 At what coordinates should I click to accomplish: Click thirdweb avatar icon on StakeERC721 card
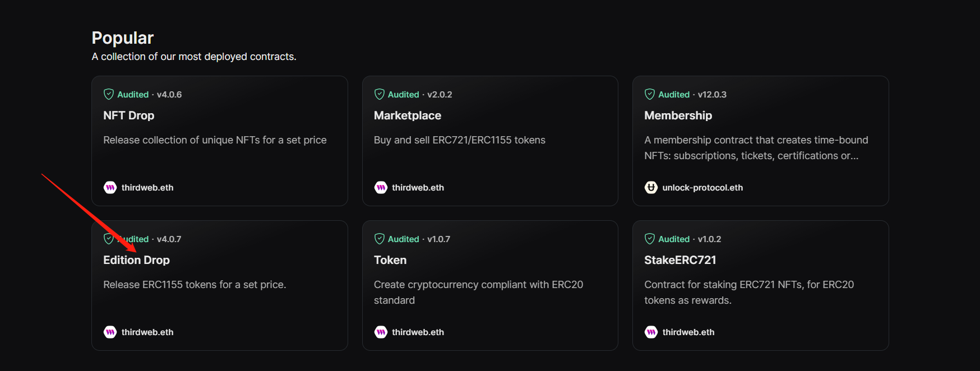pyautogui.click(x=651, y=332)
